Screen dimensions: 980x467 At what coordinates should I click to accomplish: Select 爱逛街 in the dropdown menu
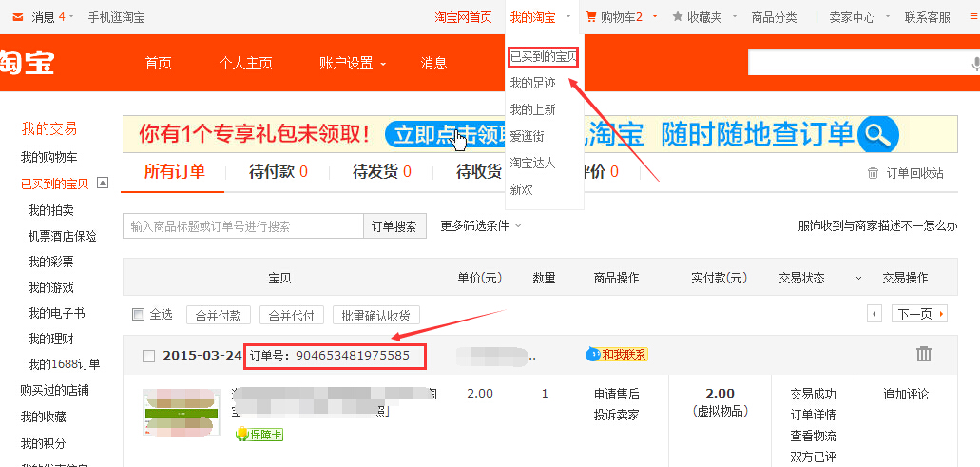click(527, 136)
